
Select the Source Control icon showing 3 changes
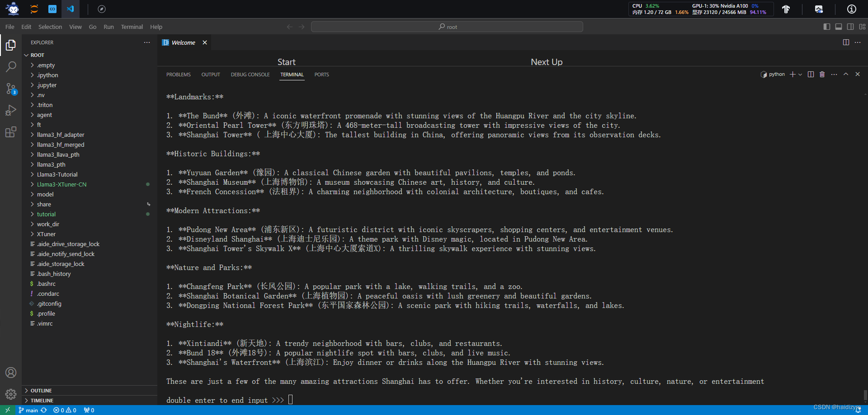pyautogui.click(x=11, y=89)
